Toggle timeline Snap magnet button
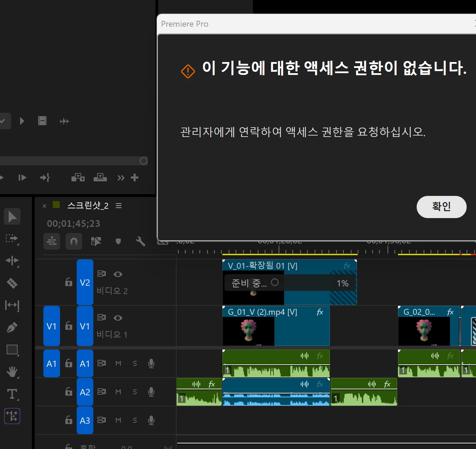The height and width of the screenshot is (449, 476). pos(74,241)
